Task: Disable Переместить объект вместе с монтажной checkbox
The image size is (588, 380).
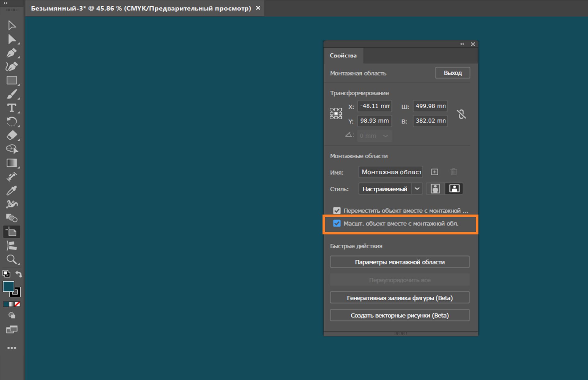Action: (x=337, y=211)
